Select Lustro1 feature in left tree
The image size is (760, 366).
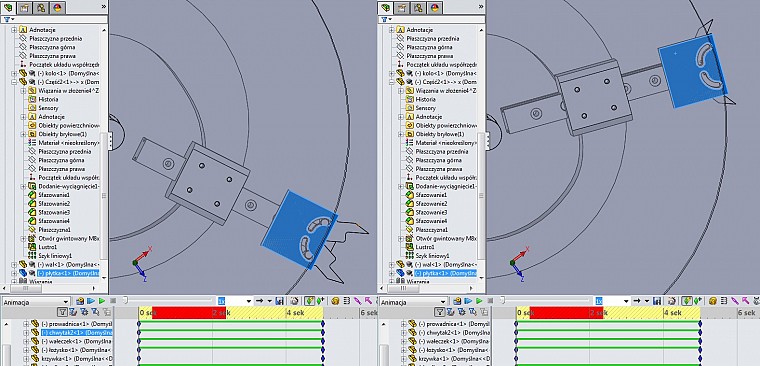pos(43,247)
